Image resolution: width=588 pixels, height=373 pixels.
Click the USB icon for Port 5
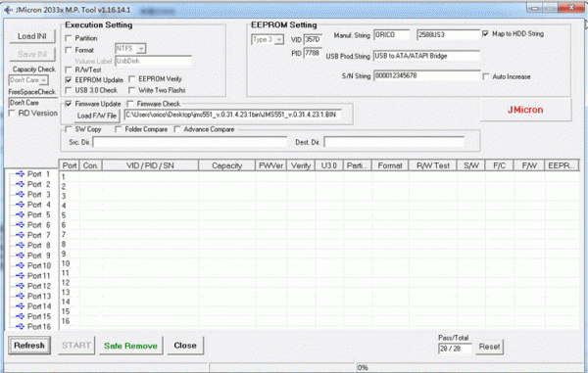coord(20,214)
